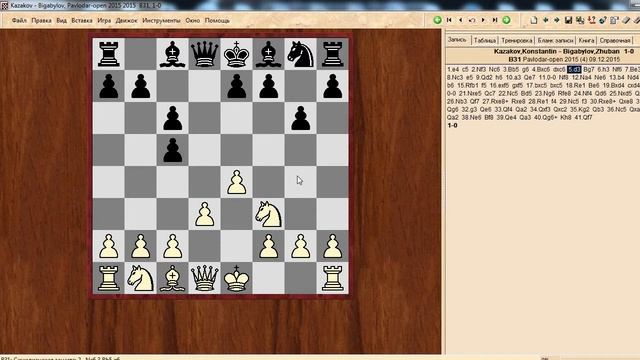Screen dimensions: 640x360
Task: Jump to the end of the game
Action: click(495, 20)
